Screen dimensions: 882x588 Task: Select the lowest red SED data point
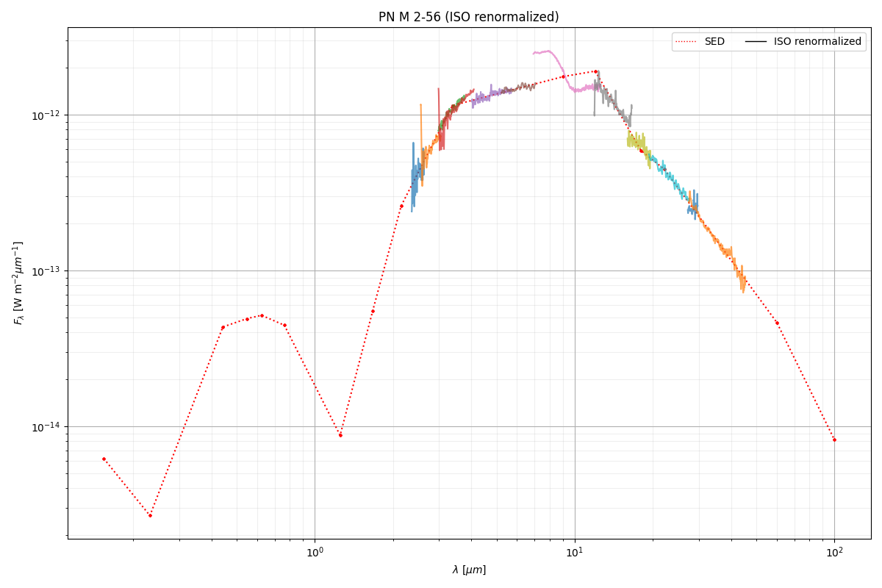[150, 515]
